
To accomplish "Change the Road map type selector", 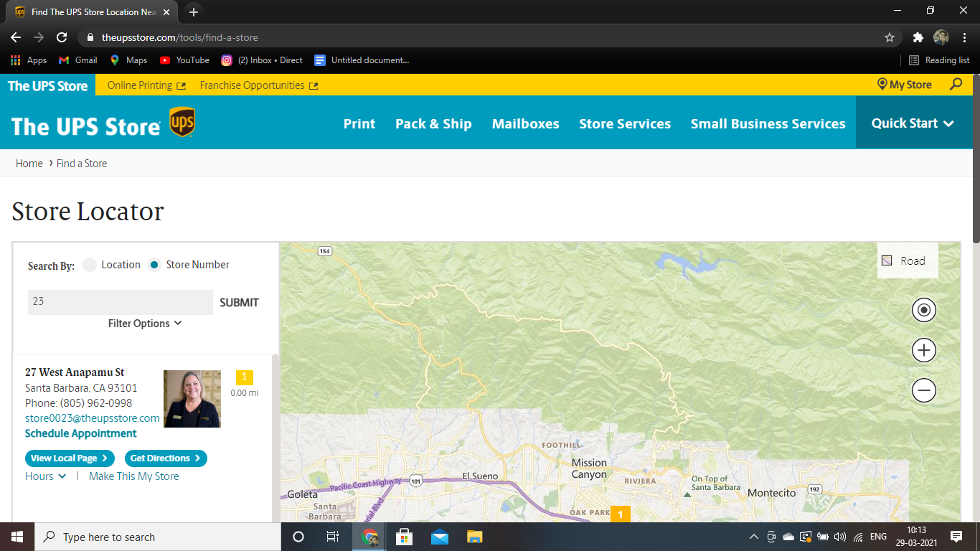I will coord(908,261).
